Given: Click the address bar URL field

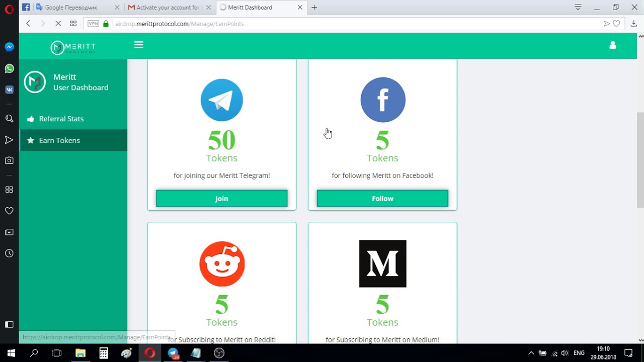Looking at the screenshot, I should (352, 24).
